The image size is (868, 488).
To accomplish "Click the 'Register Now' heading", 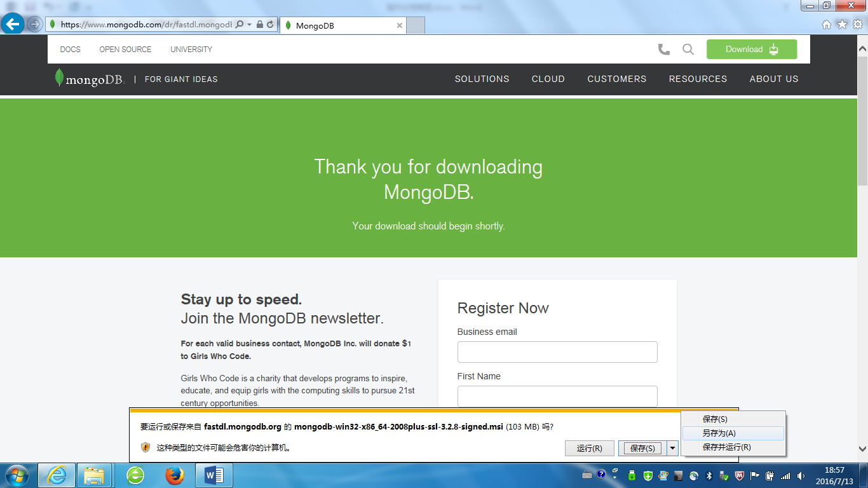I will [503, 308].
